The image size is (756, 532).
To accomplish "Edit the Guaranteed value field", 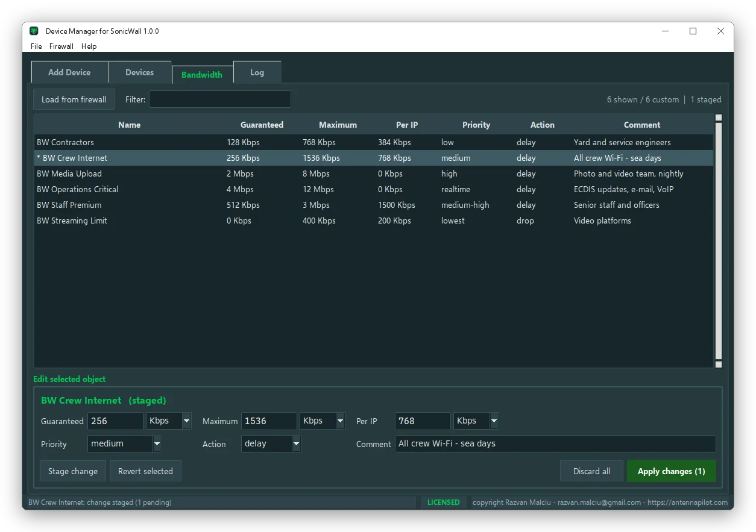I will (116, 421).
